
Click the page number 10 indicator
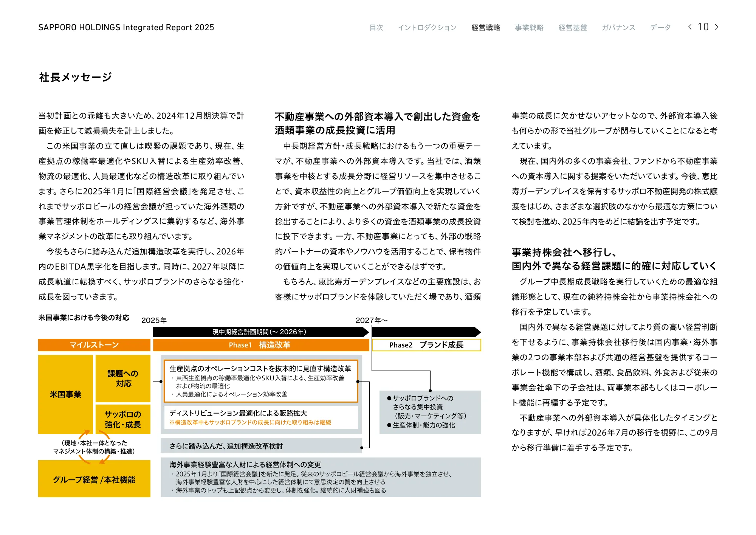[x=703, y=27]
